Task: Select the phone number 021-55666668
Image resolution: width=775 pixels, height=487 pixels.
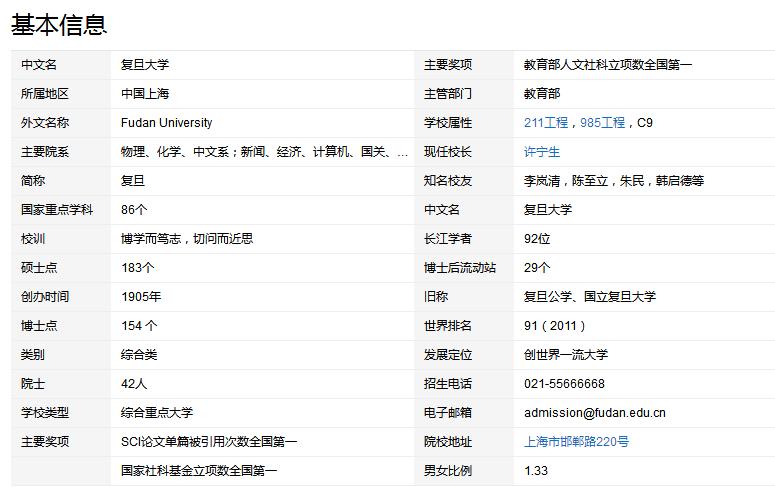Action: pyautogui.click(x=564, y=384)
